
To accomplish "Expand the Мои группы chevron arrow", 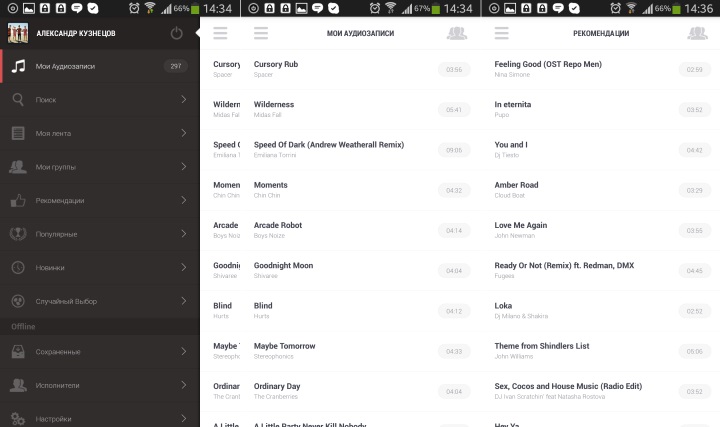I will click(x=184, y=167).
